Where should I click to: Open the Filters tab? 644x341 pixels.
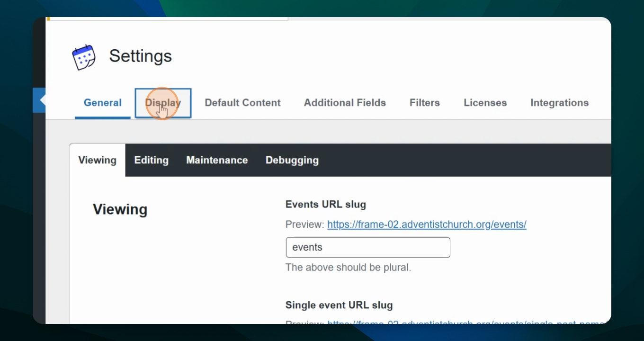(424, 103)
